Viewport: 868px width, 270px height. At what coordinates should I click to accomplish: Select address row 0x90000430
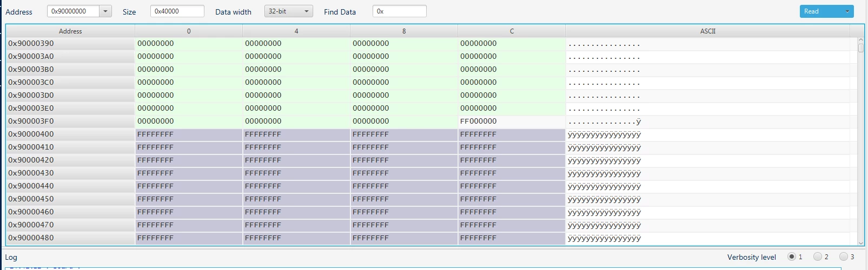pyautogui.click(x=70, y=173)
